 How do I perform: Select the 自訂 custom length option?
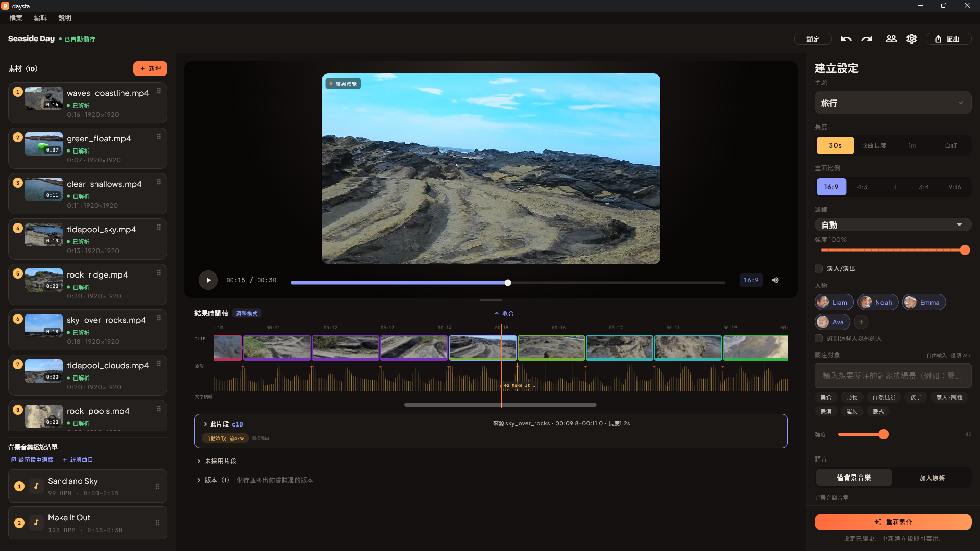click(950, 145)
